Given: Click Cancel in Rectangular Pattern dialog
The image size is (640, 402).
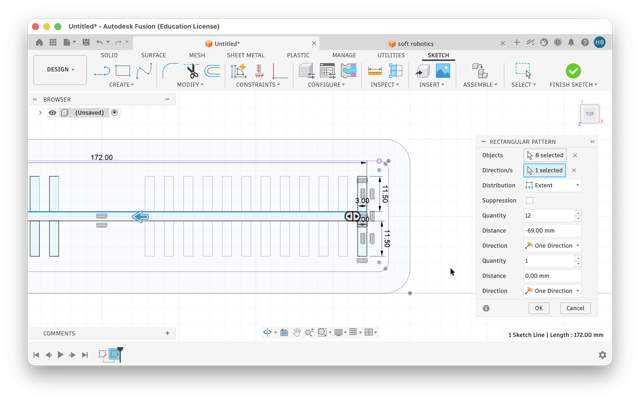Looking at the screenshot, I should [x=575, y=308].
